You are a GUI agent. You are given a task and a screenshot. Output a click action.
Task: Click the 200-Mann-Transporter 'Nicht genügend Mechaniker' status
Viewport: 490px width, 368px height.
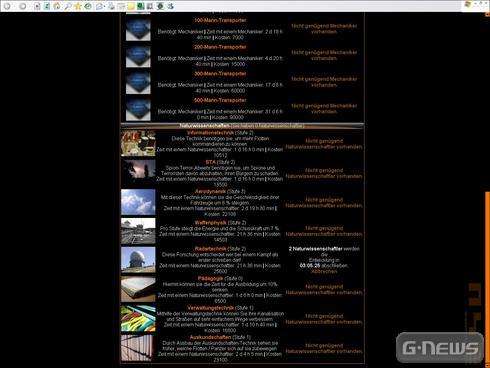coord(324,55)
